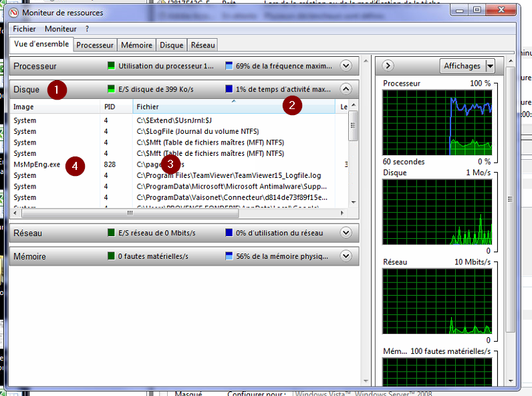Switch to the Mémoire tab
Viewport: 532px width, 396px height.
click(136, 45)
